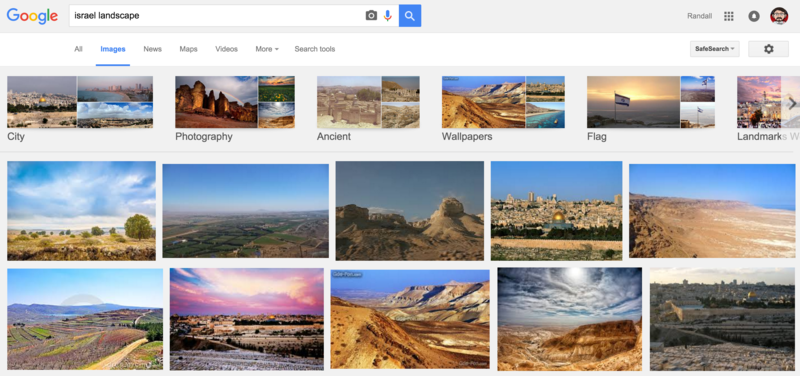Click the microphone voice search icon
The height and width of the screenshot is (376, 800).
[x=388, y=16]
